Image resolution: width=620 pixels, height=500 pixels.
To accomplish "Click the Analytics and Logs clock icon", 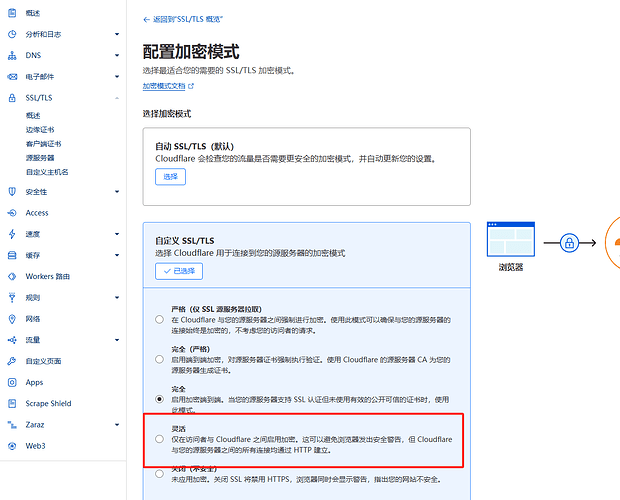I will 12,34.
